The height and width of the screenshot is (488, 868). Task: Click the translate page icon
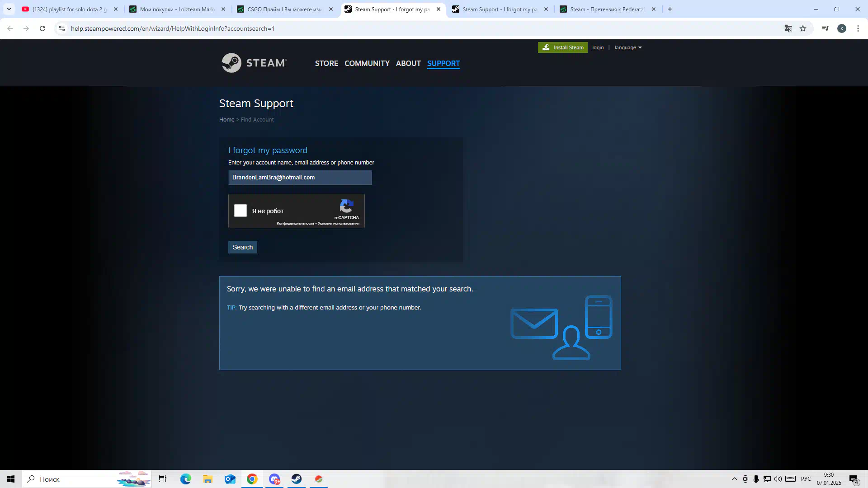click(788, 28)
